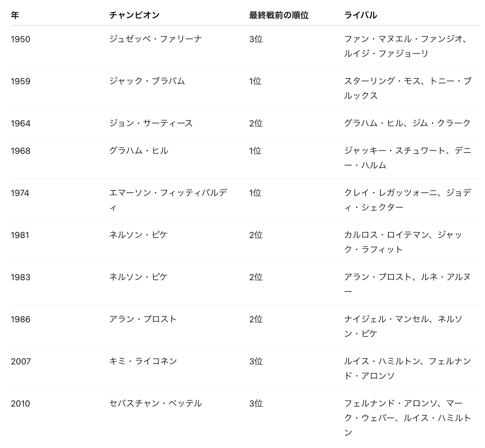This screenshot has height=448, width=485.
Task: Click champion name ジュゼッペ・ファリーナ
Action: pyautogui.click(x=156, y=39)
